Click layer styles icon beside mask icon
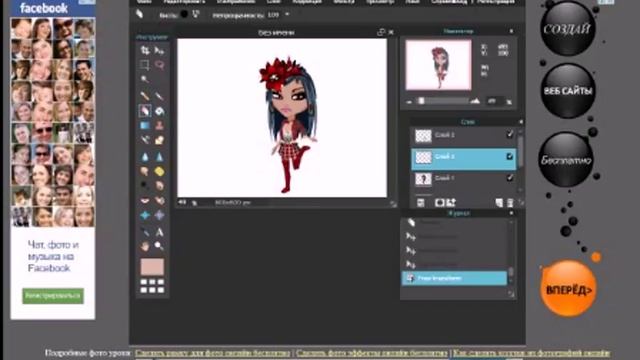640x360 pixels. point(451,202)
